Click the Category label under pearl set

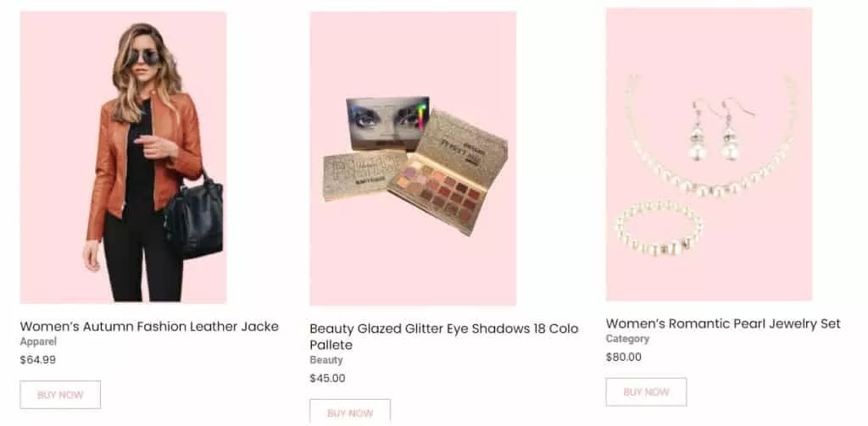point(627,339)
